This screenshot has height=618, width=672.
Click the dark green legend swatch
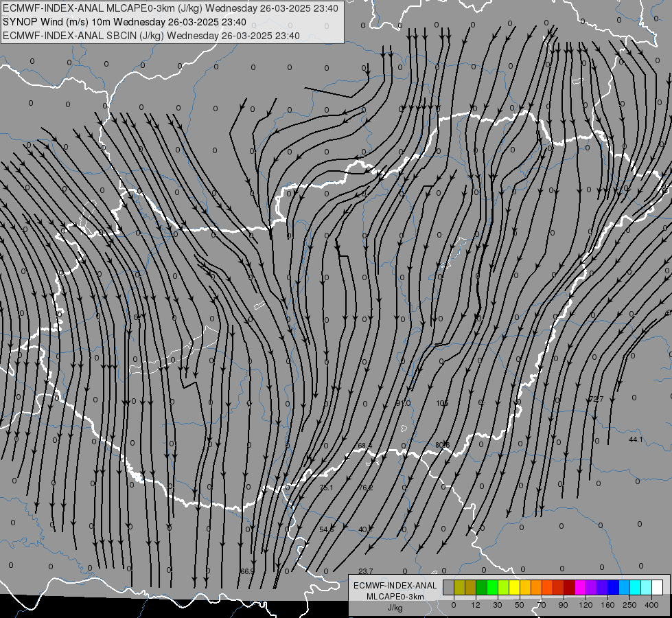[481, 587]
